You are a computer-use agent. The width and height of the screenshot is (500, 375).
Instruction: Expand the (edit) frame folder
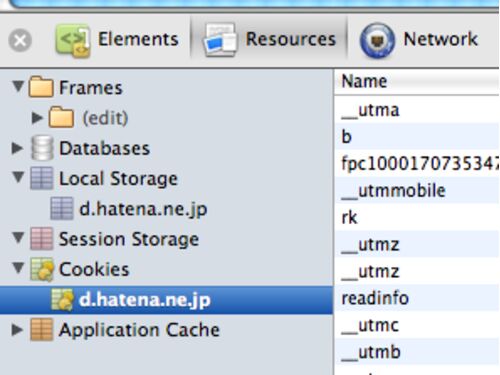(37, 117)
